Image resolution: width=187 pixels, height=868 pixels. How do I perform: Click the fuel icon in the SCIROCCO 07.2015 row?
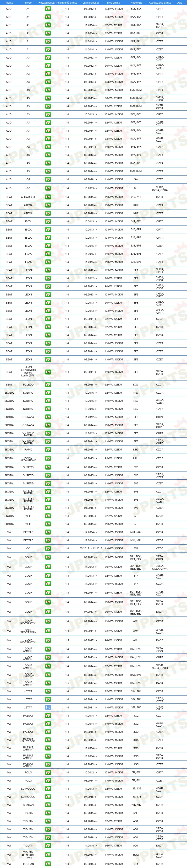tap(48, 797)
